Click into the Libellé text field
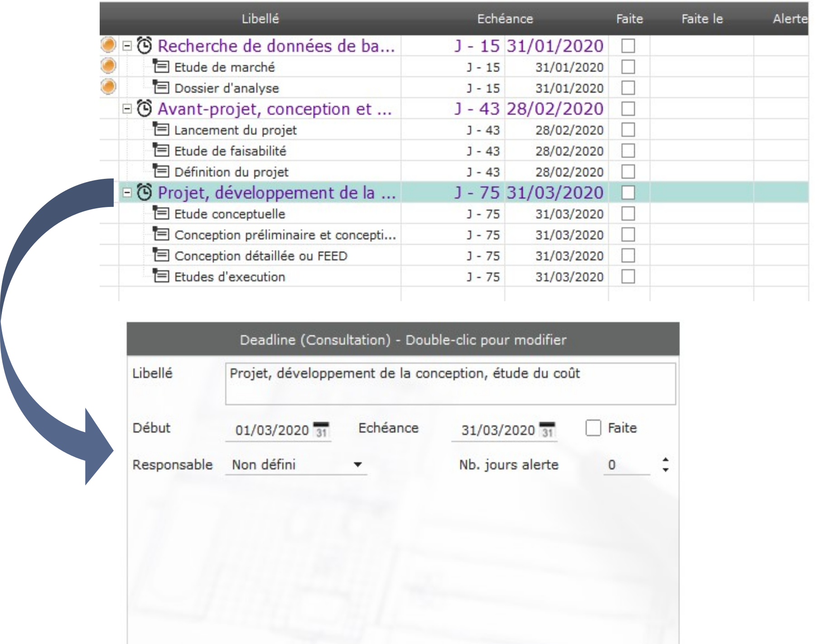This screenshot has height=644, width=820. pyautogui.click(x=450, y=383)
